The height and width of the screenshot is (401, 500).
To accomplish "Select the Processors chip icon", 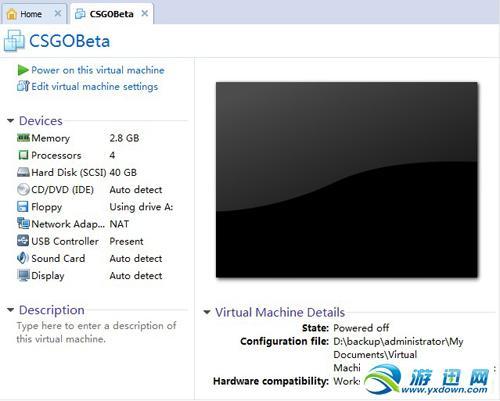I will (x=23, y=155).
